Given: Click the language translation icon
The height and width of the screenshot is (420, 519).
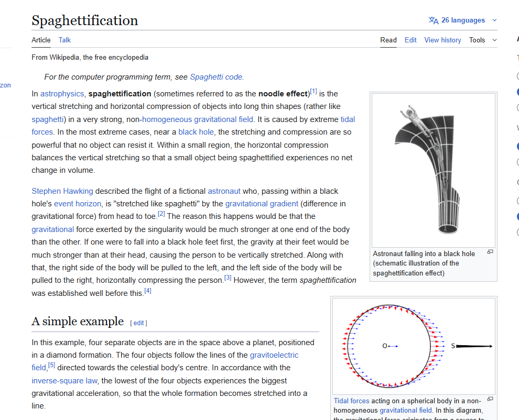Looking at the screenshot, I should pos(433,20).
